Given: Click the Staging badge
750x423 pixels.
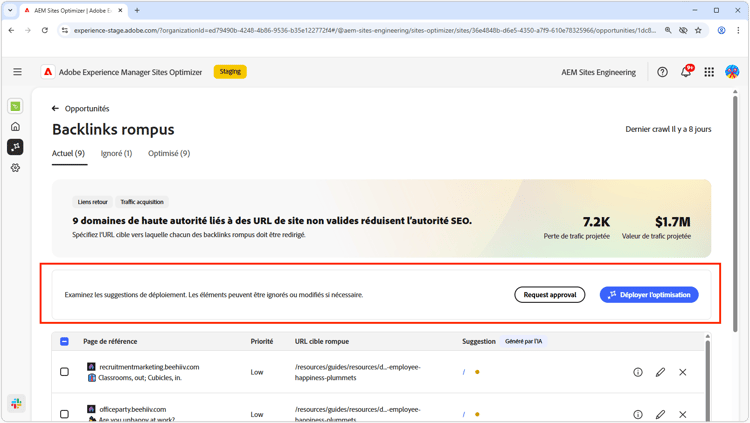Looking at the screenshot, I should pos(230,72).
